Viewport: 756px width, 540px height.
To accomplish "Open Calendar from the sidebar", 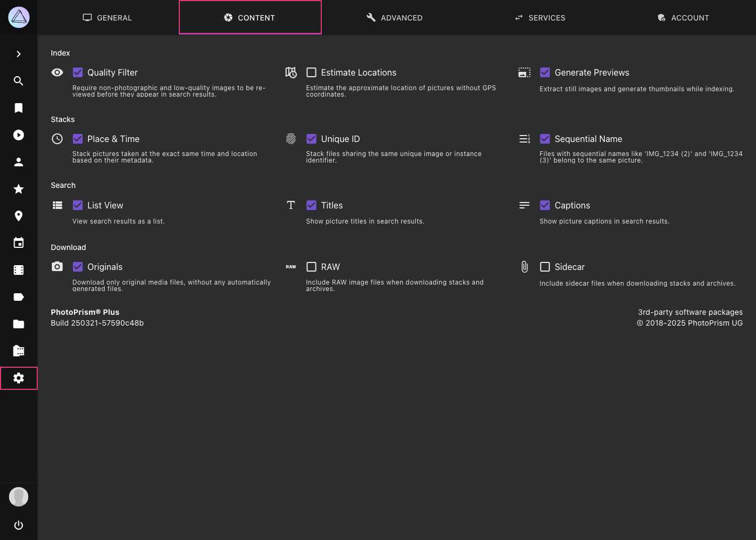I will click(18, 243).
